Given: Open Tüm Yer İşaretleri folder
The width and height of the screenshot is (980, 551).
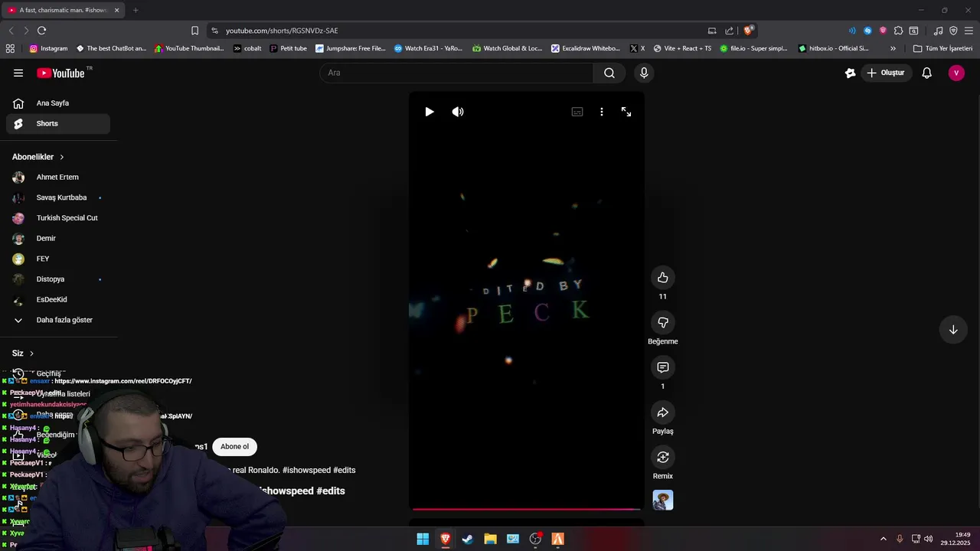Looking at the screenshot, I should (x=942, y=48).
